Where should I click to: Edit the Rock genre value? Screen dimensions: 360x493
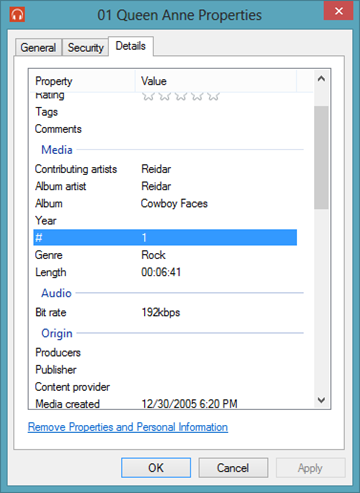coord(153,255)
